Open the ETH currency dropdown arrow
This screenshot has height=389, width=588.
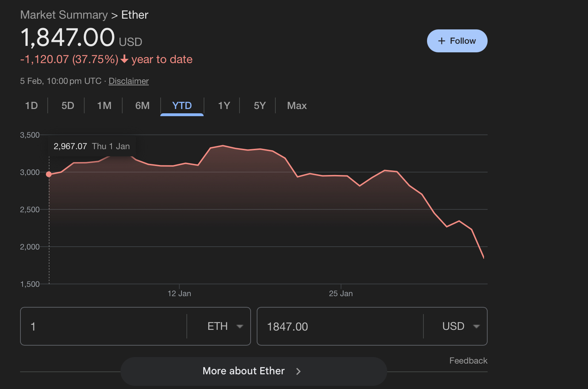click(x=240, y=326)
